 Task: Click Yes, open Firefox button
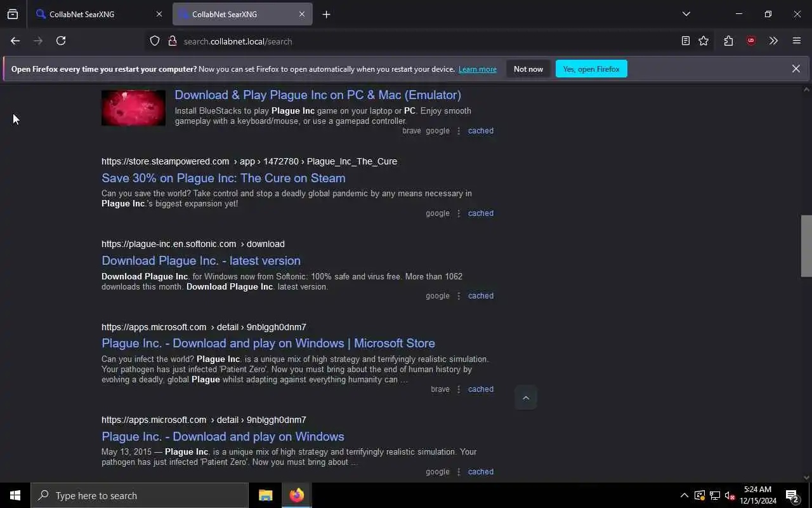[x=591, y=69]
